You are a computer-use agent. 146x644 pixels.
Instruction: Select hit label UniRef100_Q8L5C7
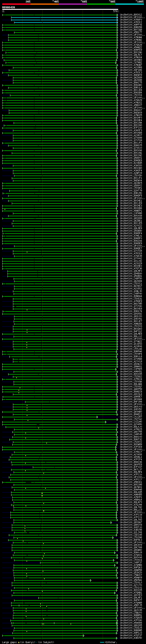131,55
